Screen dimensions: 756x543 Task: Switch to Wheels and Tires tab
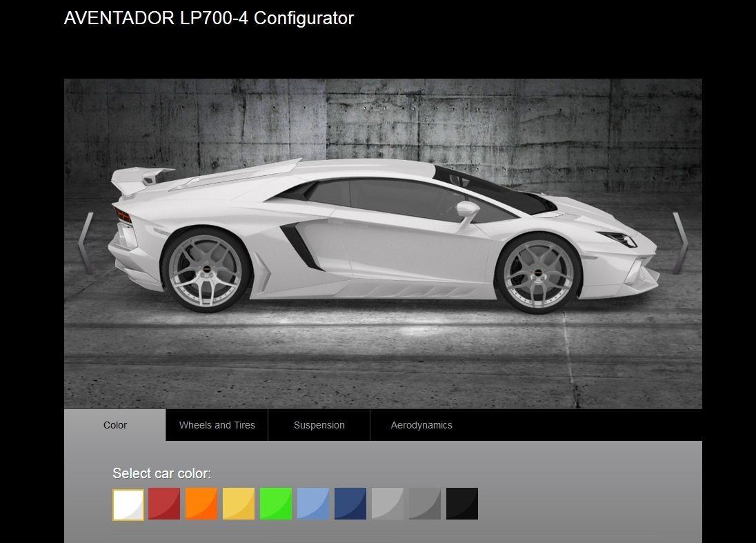click(217, 425)
